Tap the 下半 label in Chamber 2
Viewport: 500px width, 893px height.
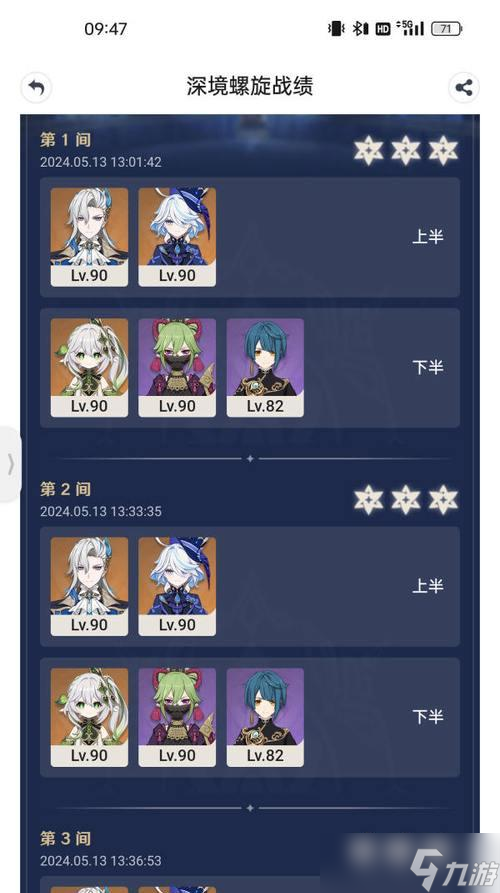[x=428, y=717]
